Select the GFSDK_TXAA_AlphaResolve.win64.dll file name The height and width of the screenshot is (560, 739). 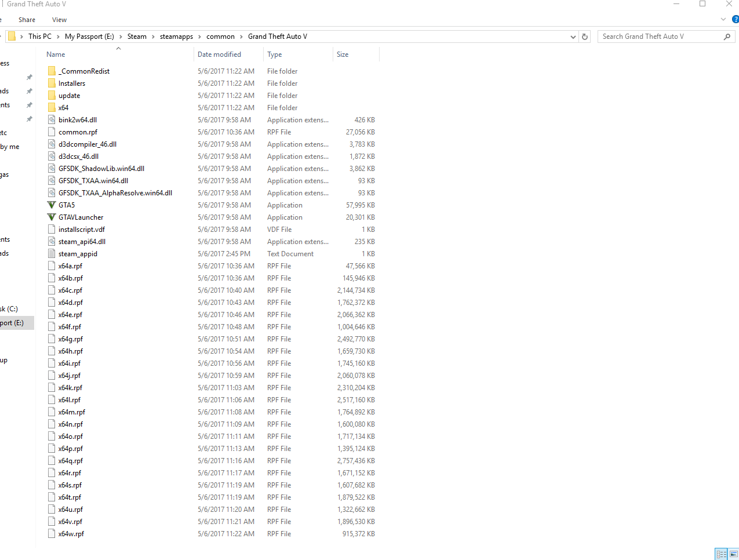[x=115, y=193]
